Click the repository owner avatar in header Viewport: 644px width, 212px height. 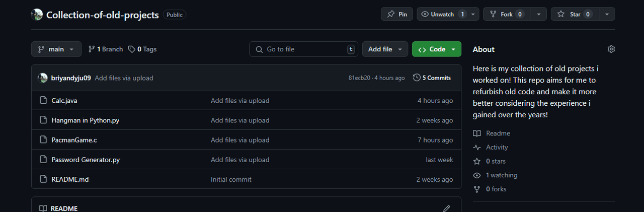[37, 15]
